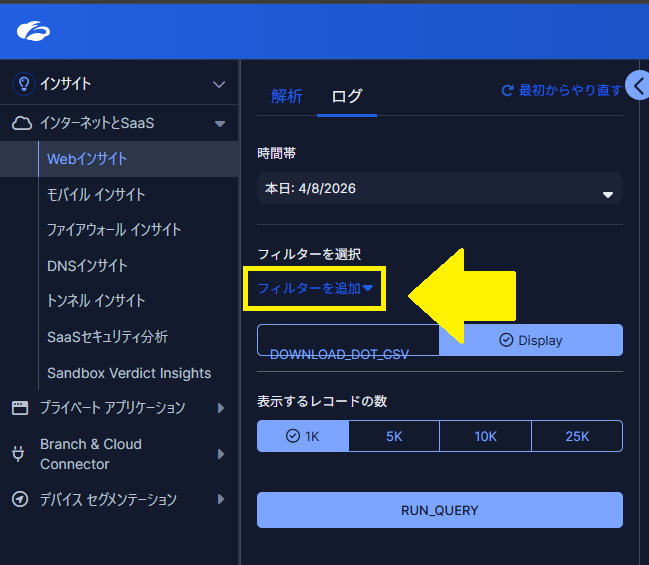This screenshot has height=565, width=649.
Task: Open SaaSセキュリティ分析 in the sidebar
Action: pos(108,337)
